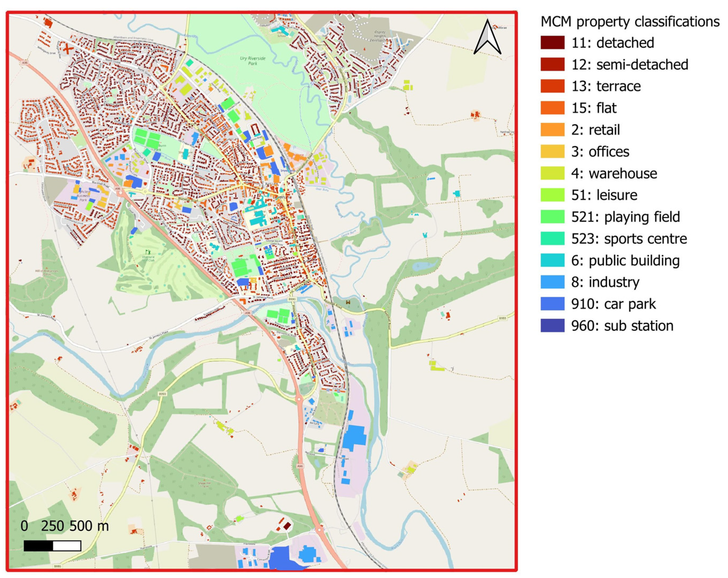Screen dimensions: 728x578
Task: Click the leisure legend swatch
Action: (552, 195)
